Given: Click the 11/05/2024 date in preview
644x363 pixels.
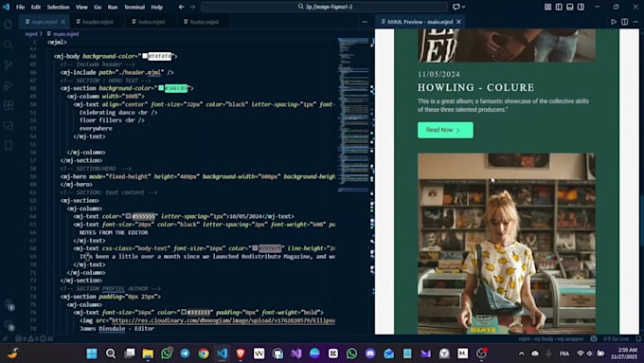Looking at the screenshot, I should click(438, 74).
